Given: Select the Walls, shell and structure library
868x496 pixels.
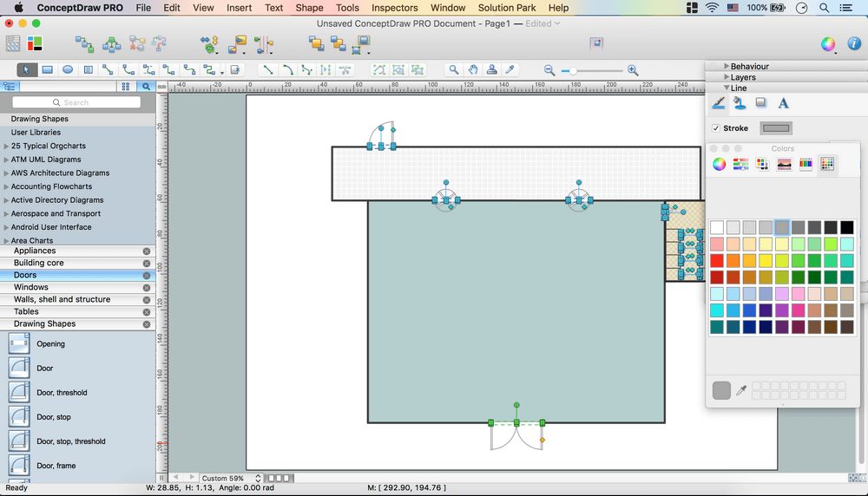Looking at the screenshot, I should (62, 299).
